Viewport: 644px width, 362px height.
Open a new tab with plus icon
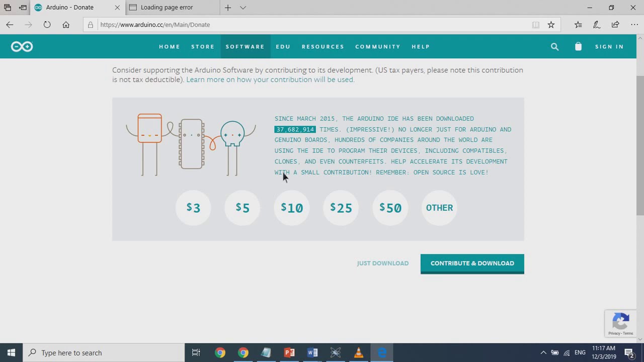pos(227,8)
